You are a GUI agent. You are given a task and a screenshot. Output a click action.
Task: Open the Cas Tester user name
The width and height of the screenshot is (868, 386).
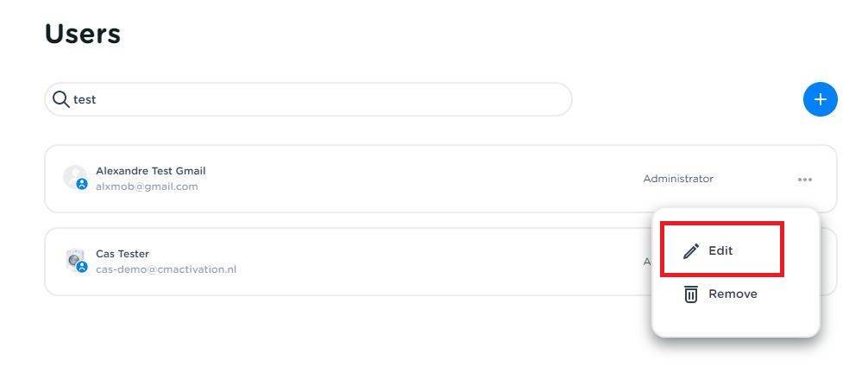click(x=123, y=254)
